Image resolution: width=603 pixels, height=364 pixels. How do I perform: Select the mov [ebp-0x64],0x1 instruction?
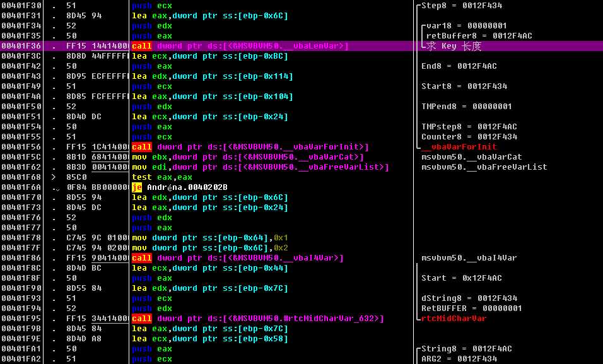point(210,238)
